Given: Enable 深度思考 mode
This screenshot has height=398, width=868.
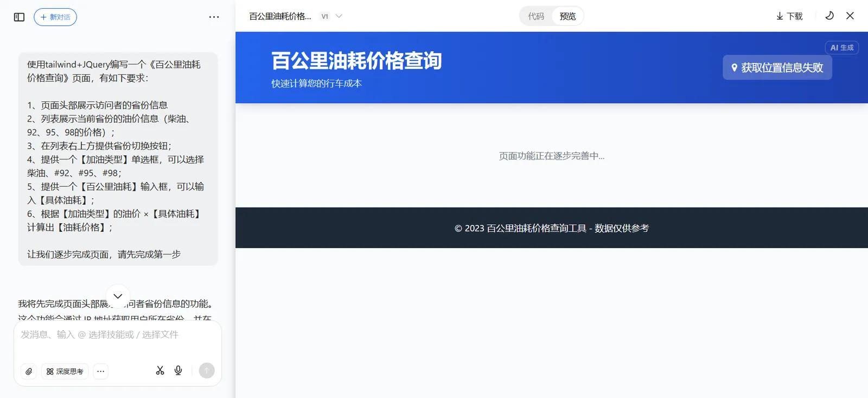Looking at the screenshot, I should (x=65, y=371).
